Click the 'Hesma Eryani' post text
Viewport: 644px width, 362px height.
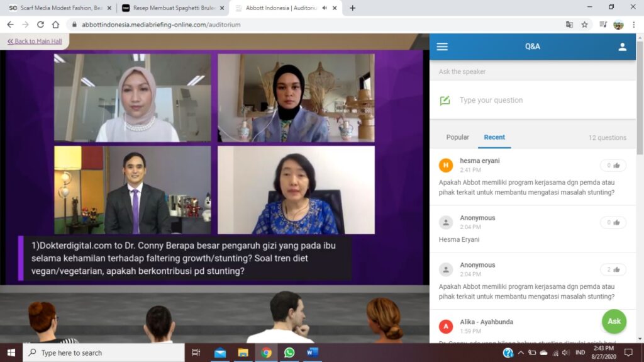[458, 239]
